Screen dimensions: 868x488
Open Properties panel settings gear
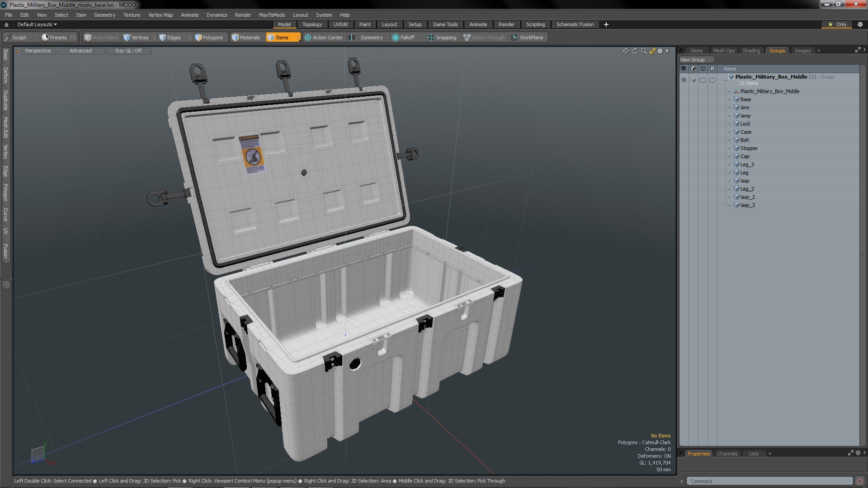coord(858,453)
